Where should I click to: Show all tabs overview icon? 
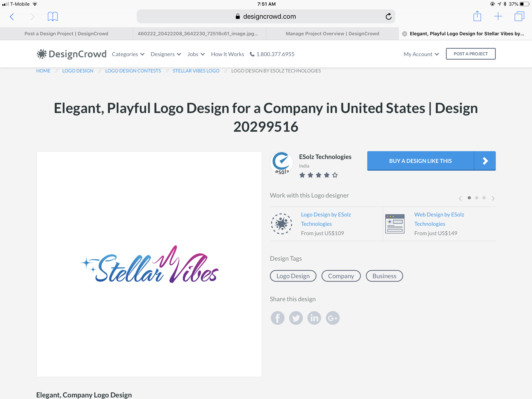(x=519, y=16)
